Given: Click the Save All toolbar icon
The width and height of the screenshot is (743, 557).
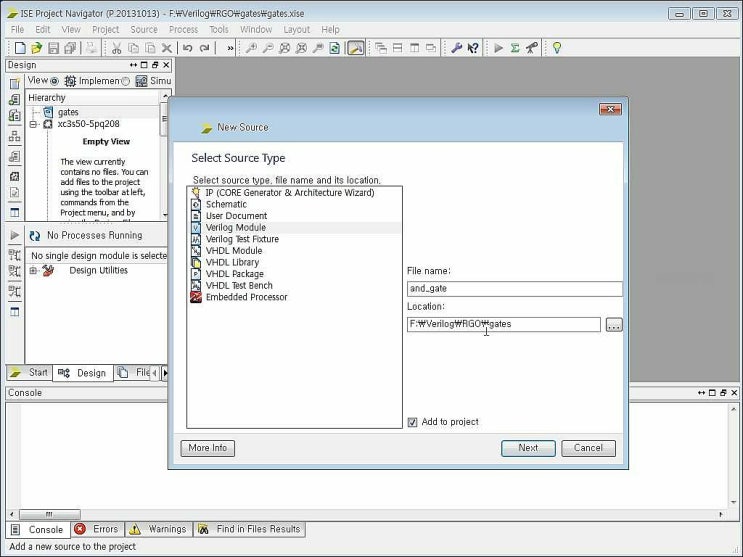Looking at the screenshot, I should (x=70, y=48).
